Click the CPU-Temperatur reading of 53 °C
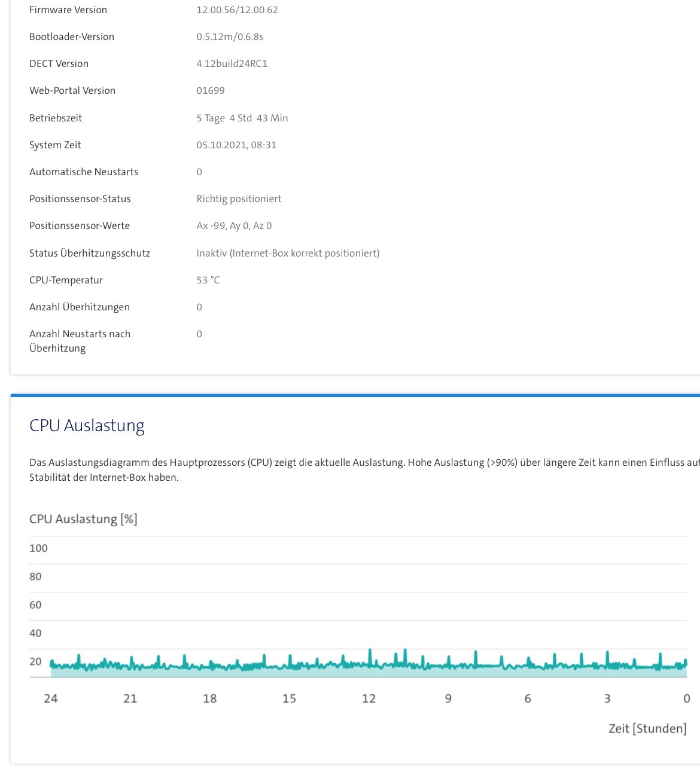 coord(208,280)
